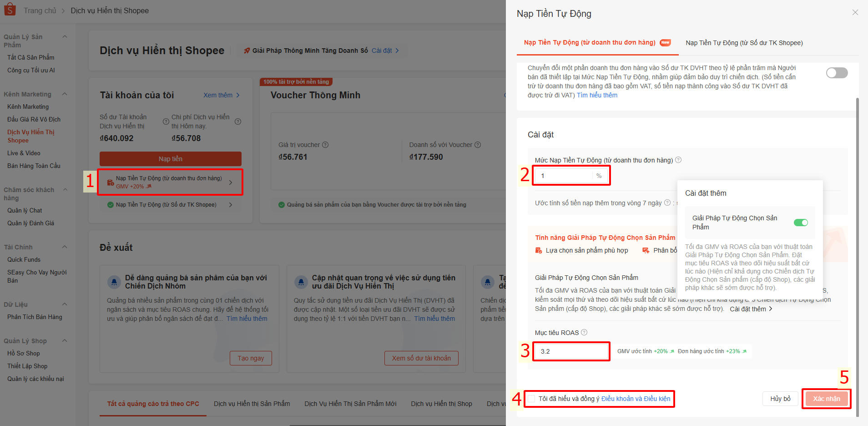Open Công cụ Tối ưu AI in sidebar

[x=31, y=70]
